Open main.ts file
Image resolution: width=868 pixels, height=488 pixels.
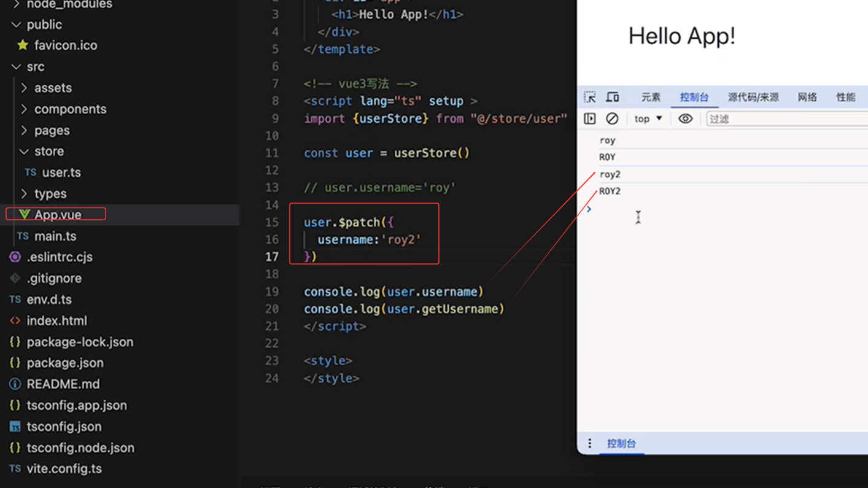[x=55, y=236]
